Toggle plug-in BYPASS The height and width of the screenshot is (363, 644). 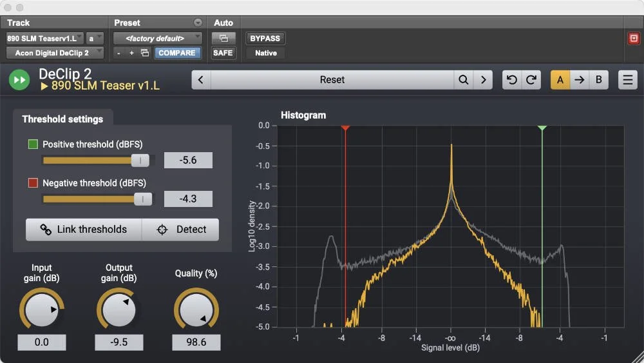click(265, 38)
